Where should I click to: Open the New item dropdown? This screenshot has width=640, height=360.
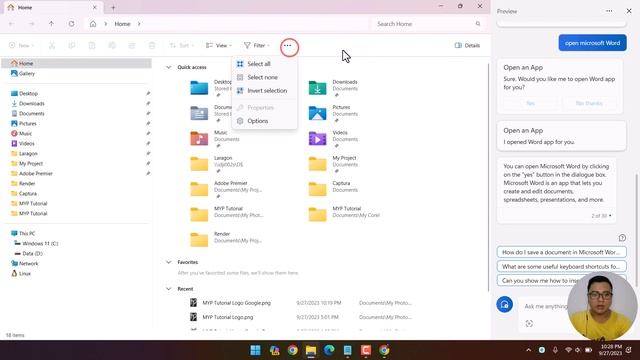tap(22, 45)
